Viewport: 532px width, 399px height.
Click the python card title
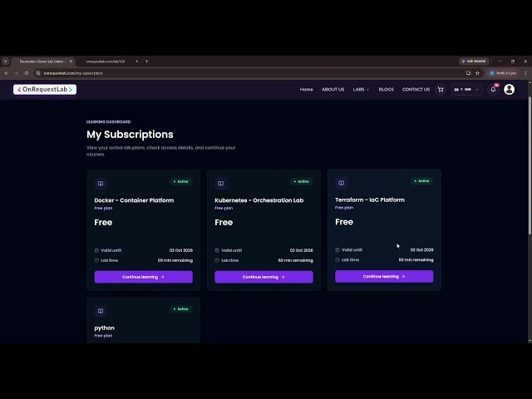[x=104, y=328]
